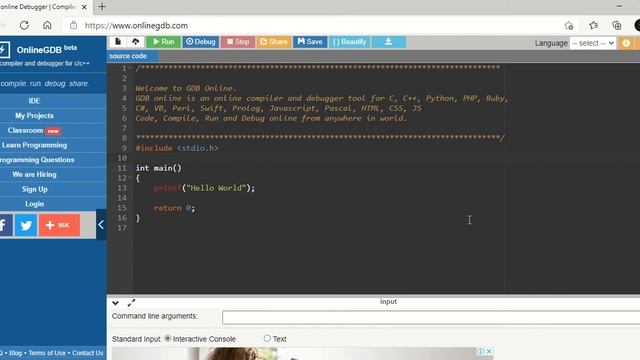The height and width of the screenshot is (360, 640).
Task: Open the browser favorites list
Action: pyautogui.click(x=593, y=25)
